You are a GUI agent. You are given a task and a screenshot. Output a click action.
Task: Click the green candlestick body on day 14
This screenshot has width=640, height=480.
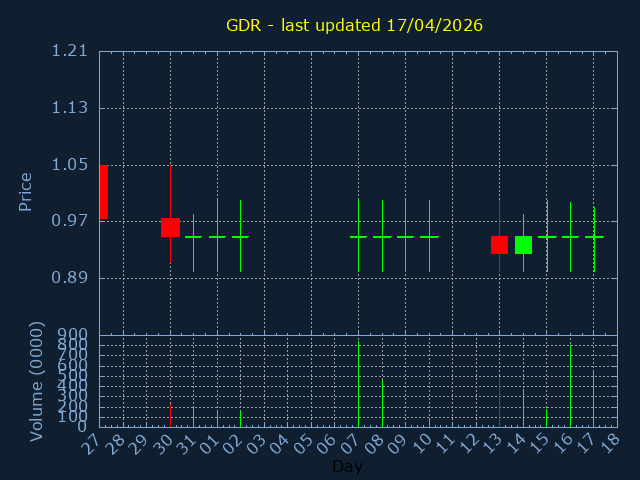(x=523, y=245)
